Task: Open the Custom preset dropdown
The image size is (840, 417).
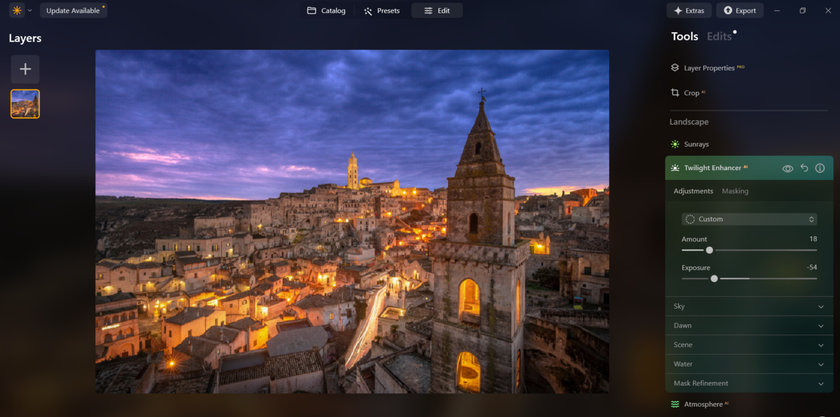Action: coord(749,219)
